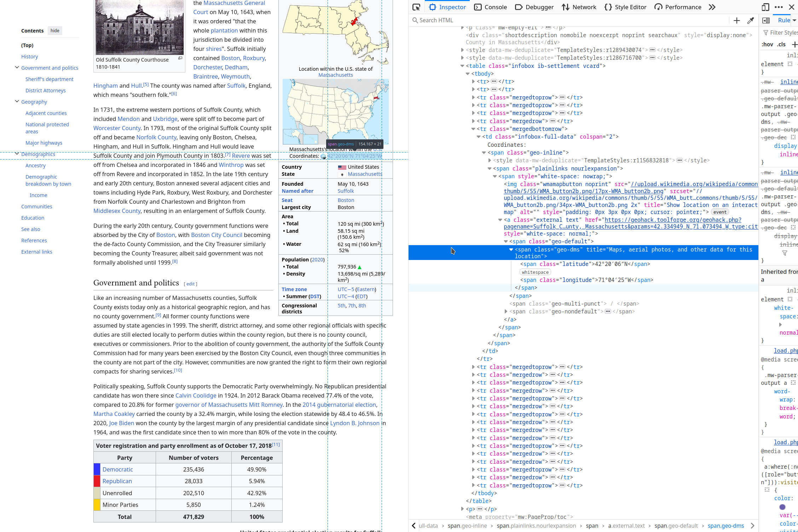Switch to the Debugger tab
This screenshot has width=798, height=532.
pos(534,7)
